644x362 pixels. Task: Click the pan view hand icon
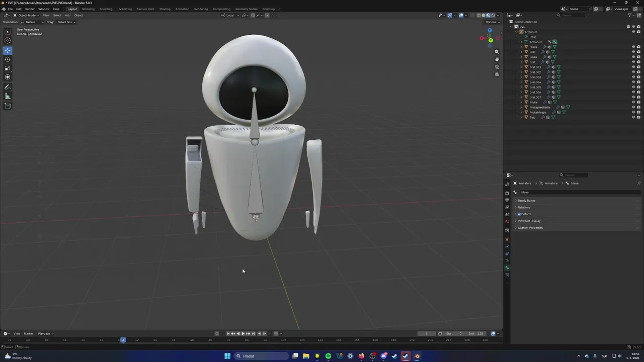click(x=497, y=59)
